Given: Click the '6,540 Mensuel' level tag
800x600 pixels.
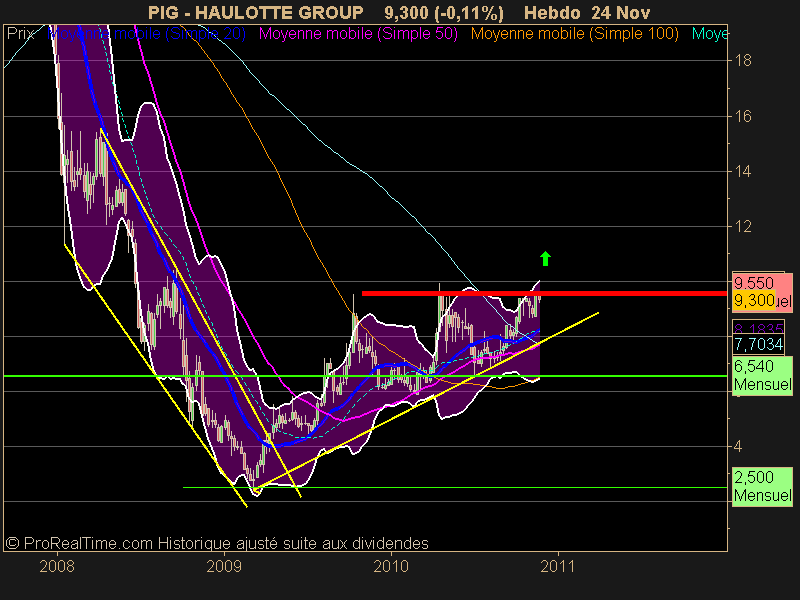Looking at the screenshot, I should click(x=762, y=375).
